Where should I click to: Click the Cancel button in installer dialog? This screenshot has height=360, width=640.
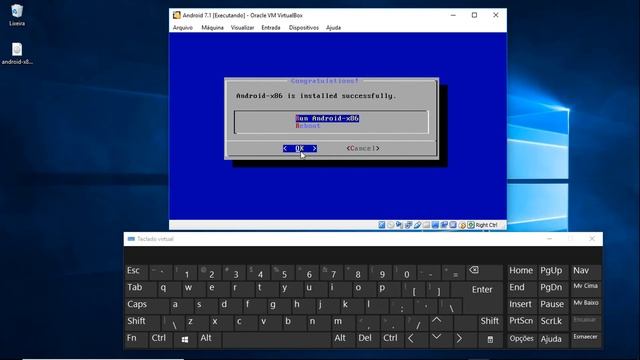click(x=363, y=148)
